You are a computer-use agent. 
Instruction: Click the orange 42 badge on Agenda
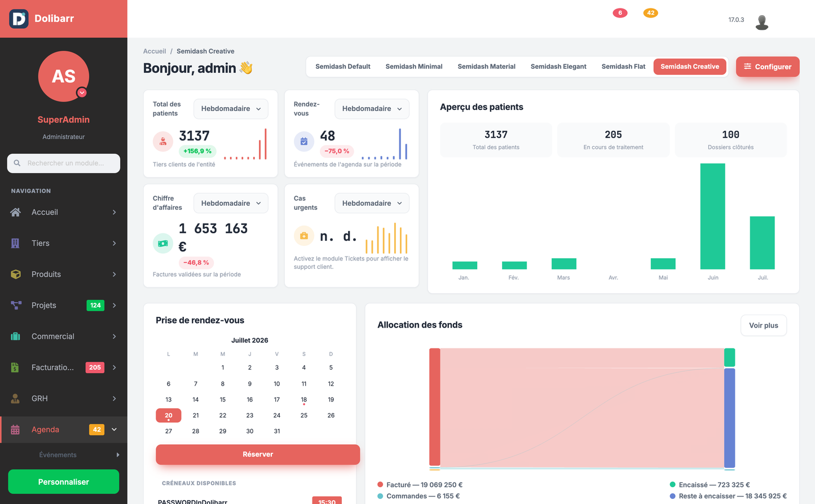click(97, 430)
